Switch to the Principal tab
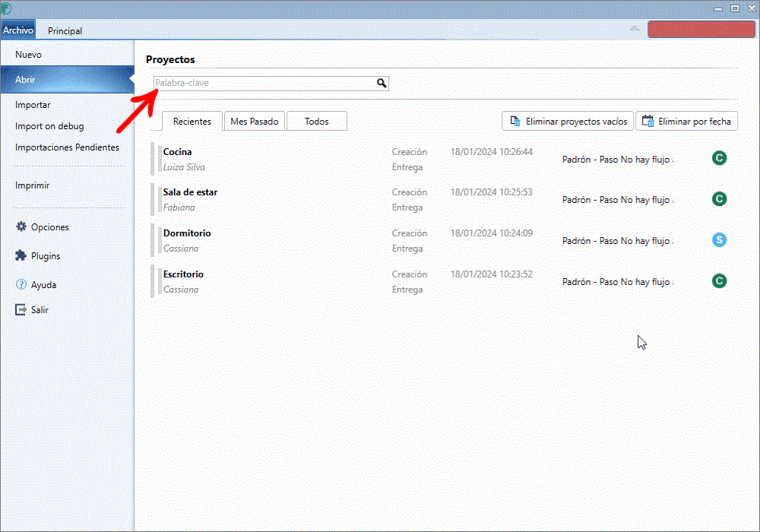Screen dimensions: 760x532 point(65,30)
